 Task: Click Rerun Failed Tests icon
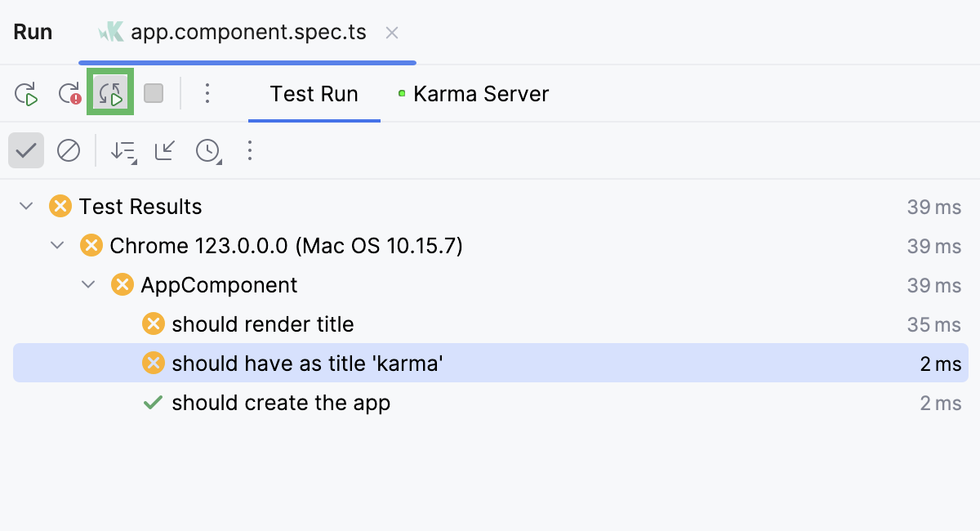tap(69, 94)
